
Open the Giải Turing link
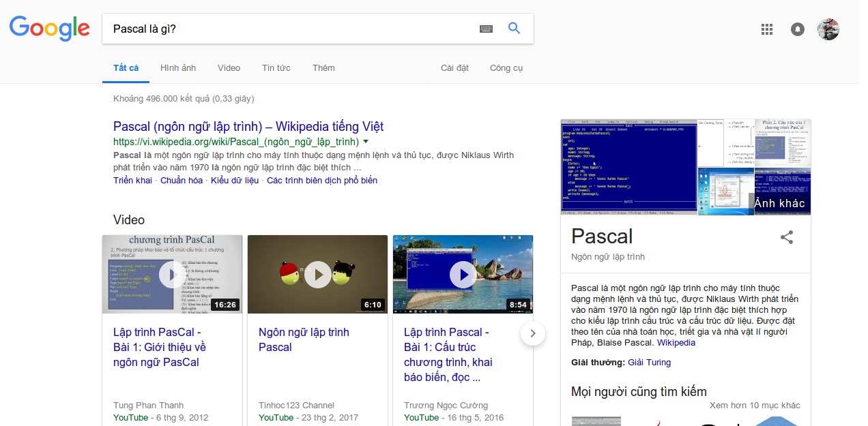[x=649, y=363]
